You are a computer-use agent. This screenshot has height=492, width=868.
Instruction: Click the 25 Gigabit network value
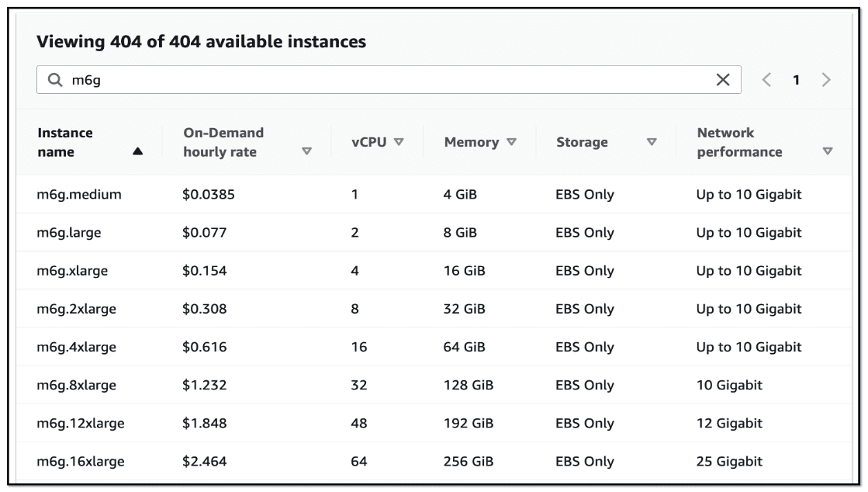click(730, 462)
